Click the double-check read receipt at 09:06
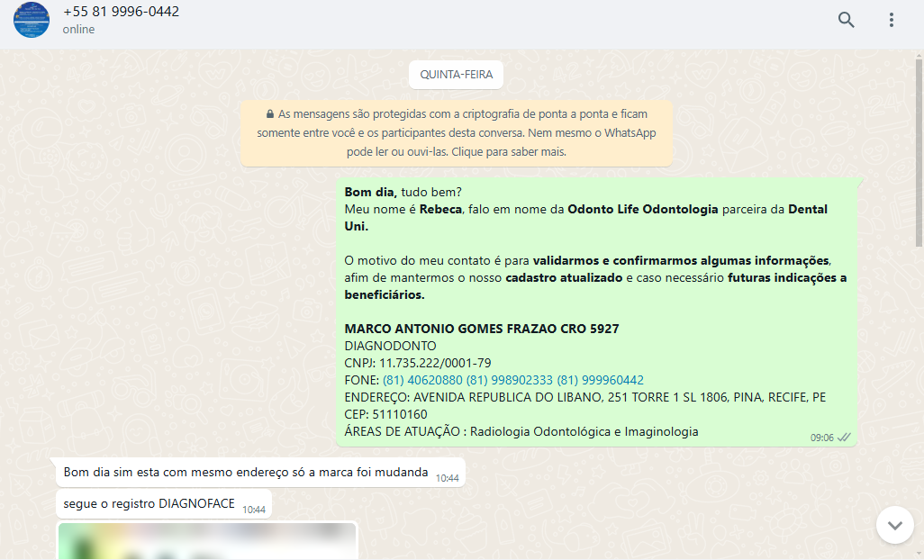Screen dimensions: 924x560 tap(844, 438)
